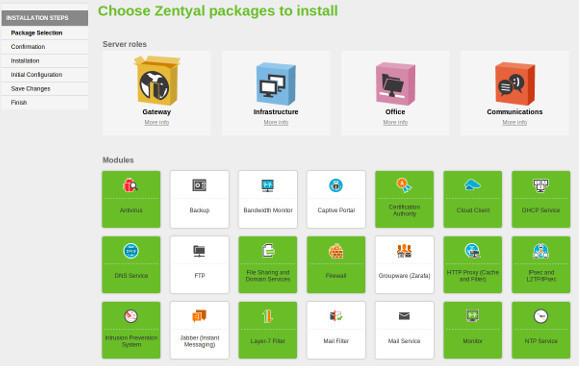Go to the Package Selection step
The height and width of the screenshot is (366, 579).
coord(45,33)
